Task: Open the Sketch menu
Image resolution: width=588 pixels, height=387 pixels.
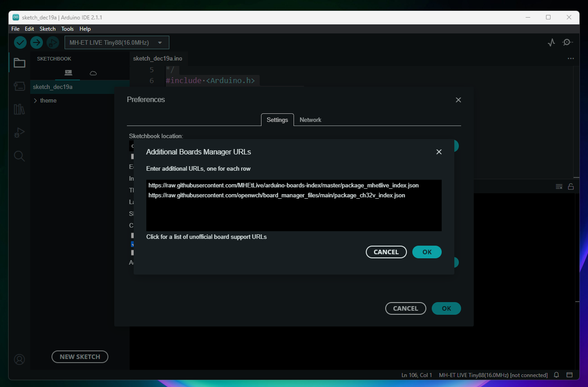Action: tap(47, 28)
